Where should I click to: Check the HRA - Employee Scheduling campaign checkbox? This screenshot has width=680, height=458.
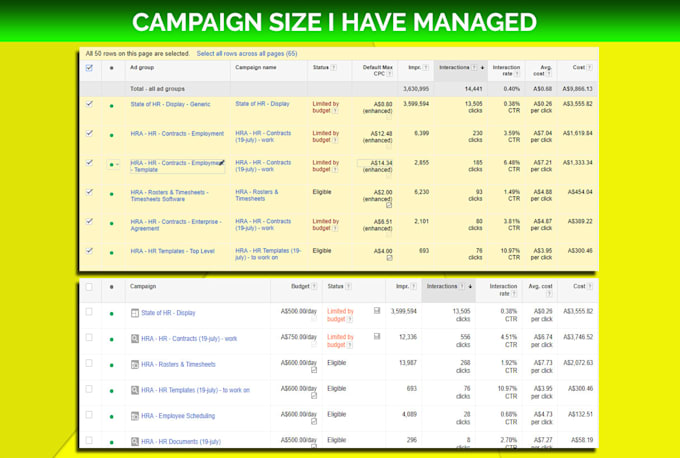(x=89, y=415)
